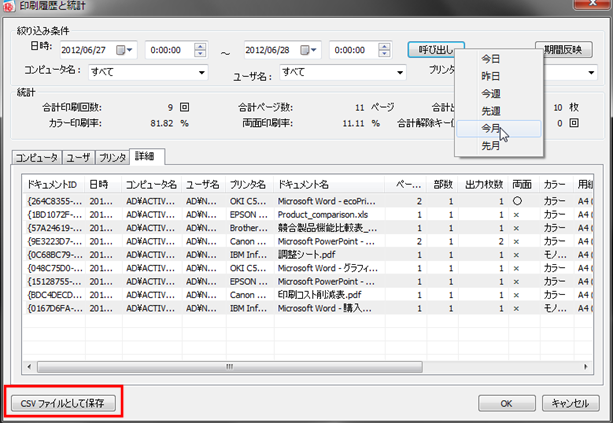The image size is (613, 423).
Task: Decrease the end time spinner value
Action: (384, 54)
